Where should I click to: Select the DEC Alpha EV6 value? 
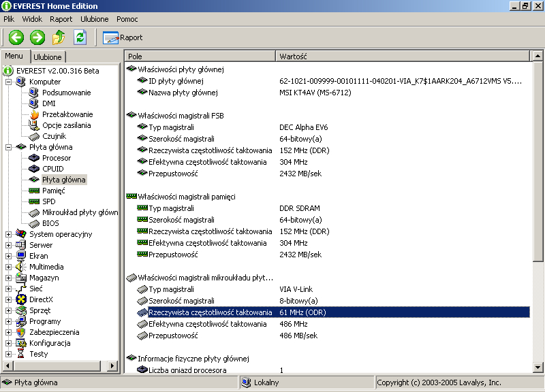[303, 127]
